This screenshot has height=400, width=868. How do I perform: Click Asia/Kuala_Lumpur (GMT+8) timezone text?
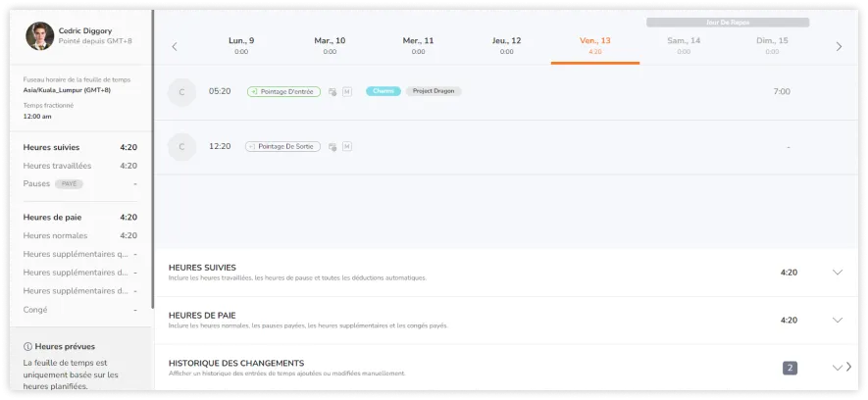(x=67, y=89)
